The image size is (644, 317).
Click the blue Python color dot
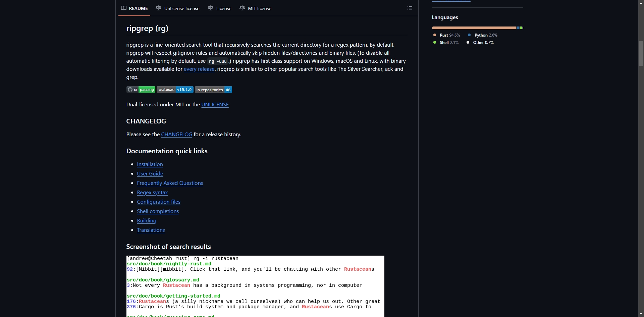click(469, 35)
